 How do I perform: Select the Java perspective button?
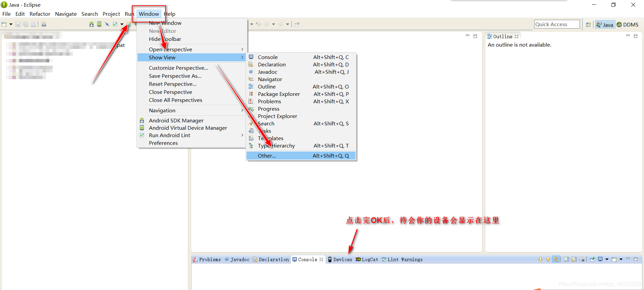coord(605,24)
